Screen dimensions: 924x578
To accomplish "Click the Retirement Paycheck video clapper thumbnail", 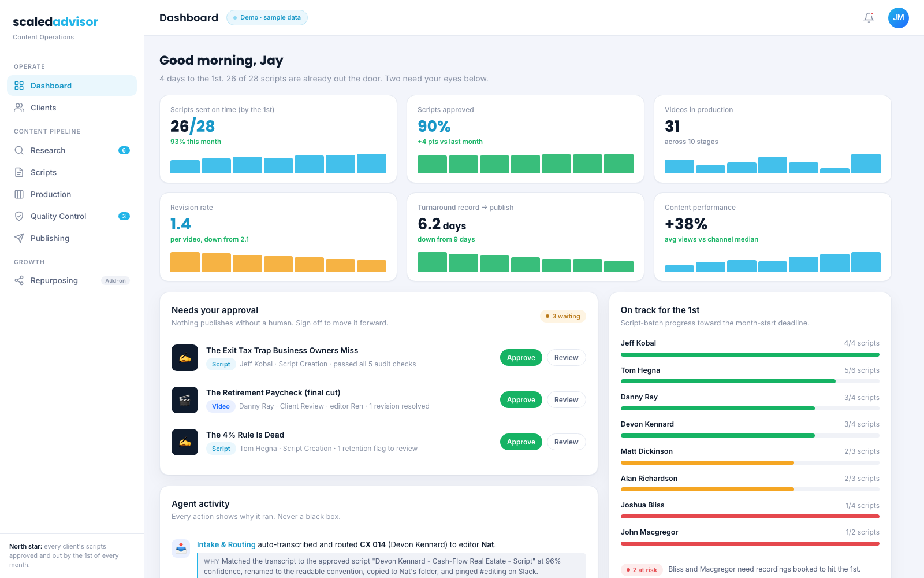I will [x=185, y=400].
